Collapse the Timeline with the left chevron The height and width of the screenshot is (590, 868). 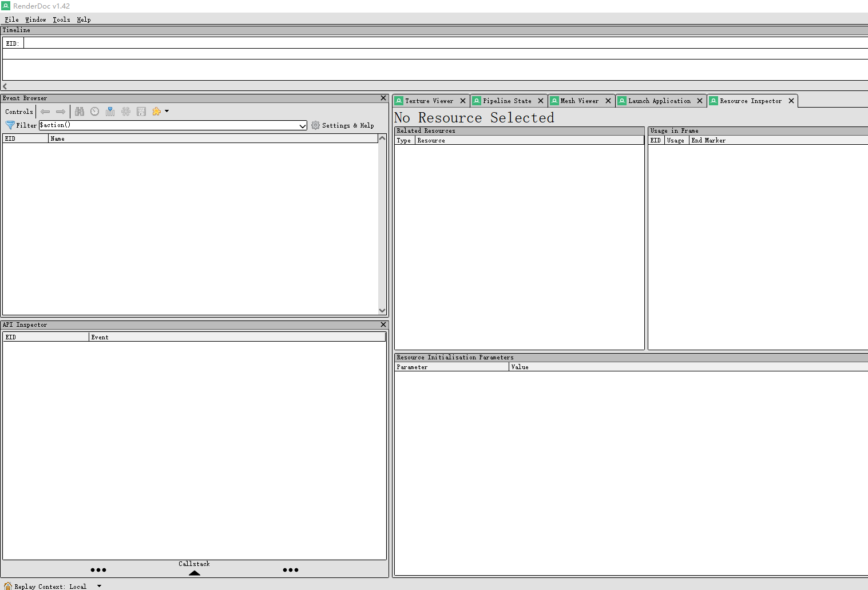click(5, 86)
